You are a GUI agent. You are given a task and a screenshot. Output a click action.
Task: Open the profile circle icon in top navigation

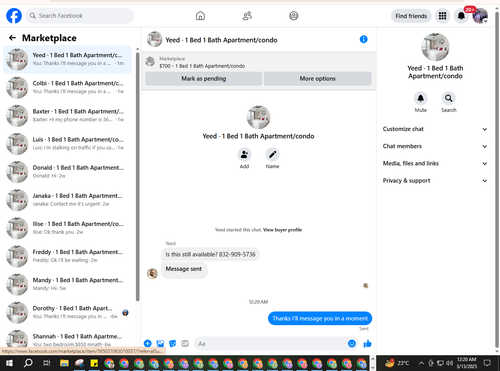(294, 16)
